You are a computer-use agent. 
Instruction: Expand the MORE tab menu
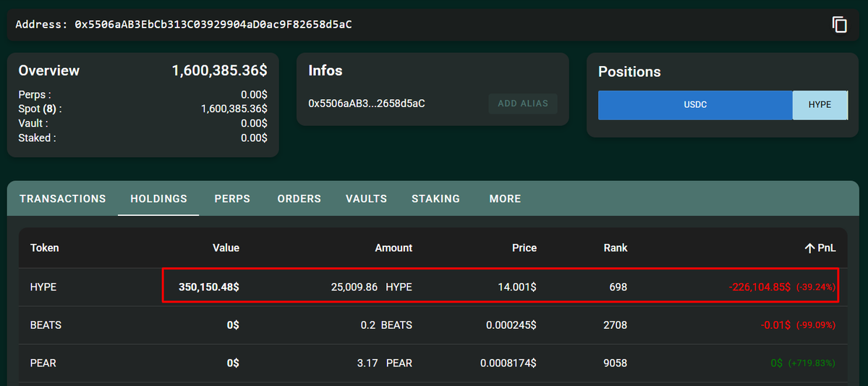[505, 198]
